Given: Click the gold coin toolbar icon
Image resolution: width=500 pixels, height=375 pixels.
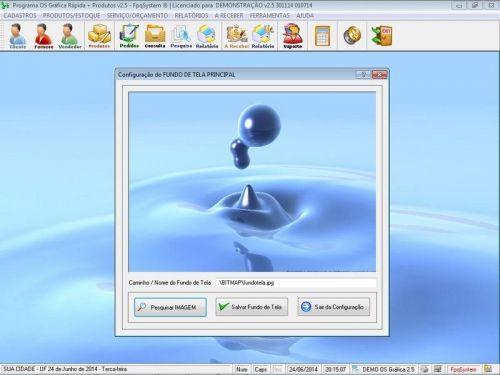Looking at the screenshot, I should (x=352, y=35).
